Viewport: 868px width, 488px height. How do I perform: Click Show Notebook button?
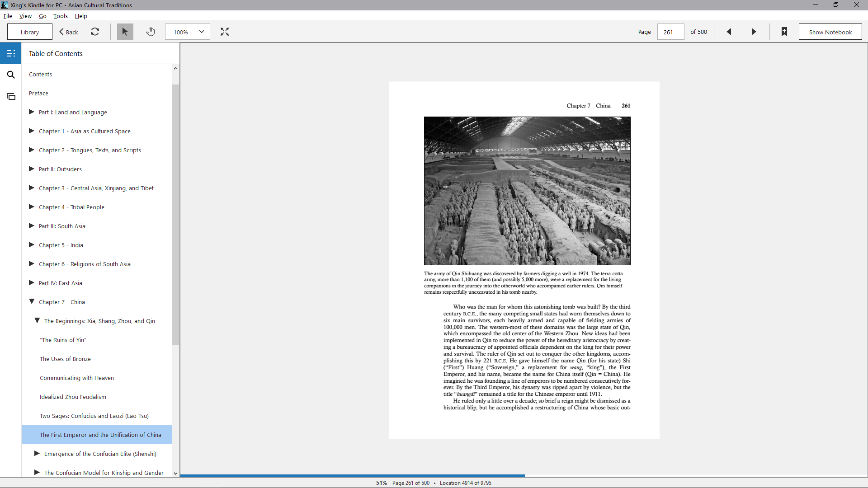(x=830, y=32)
